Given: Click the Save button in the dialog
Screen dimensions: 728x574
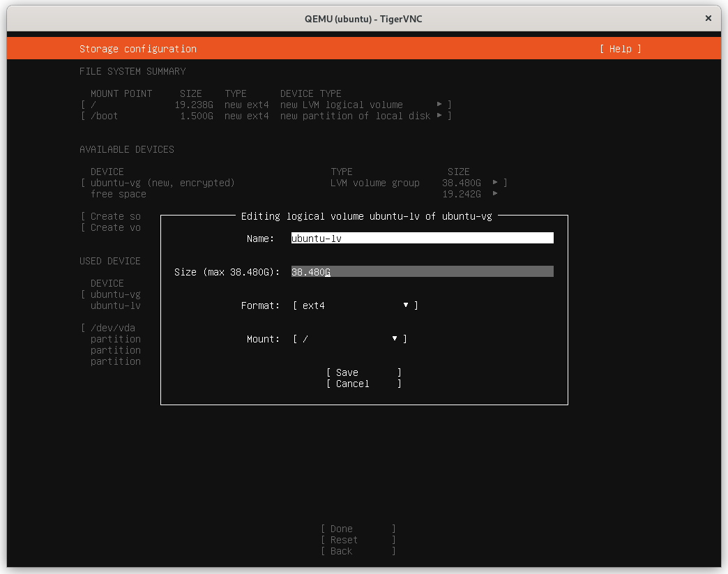Looking at the screenshot, I should 347,372.
